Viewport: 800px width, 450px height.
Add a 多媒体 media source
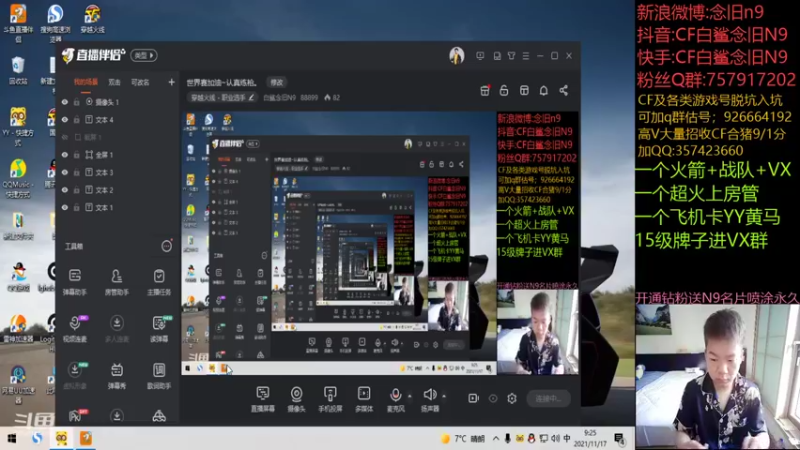coord(364,398)
